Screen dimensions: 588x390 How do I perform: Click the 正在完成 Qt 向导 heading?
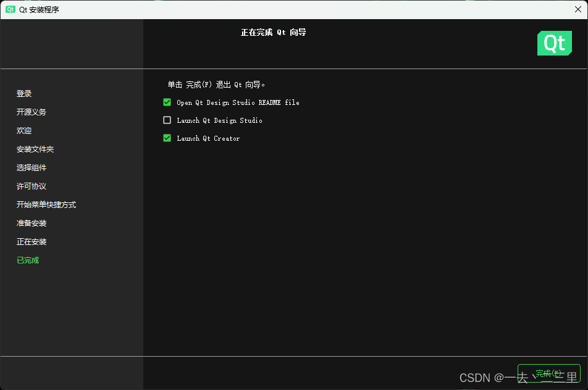click(x=274, y=33)
